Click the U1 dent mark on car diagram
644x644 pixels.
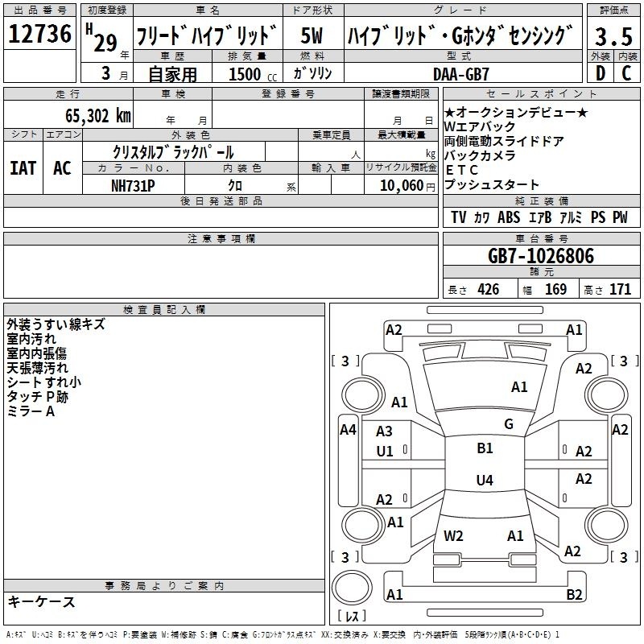[x=385, y=450]
